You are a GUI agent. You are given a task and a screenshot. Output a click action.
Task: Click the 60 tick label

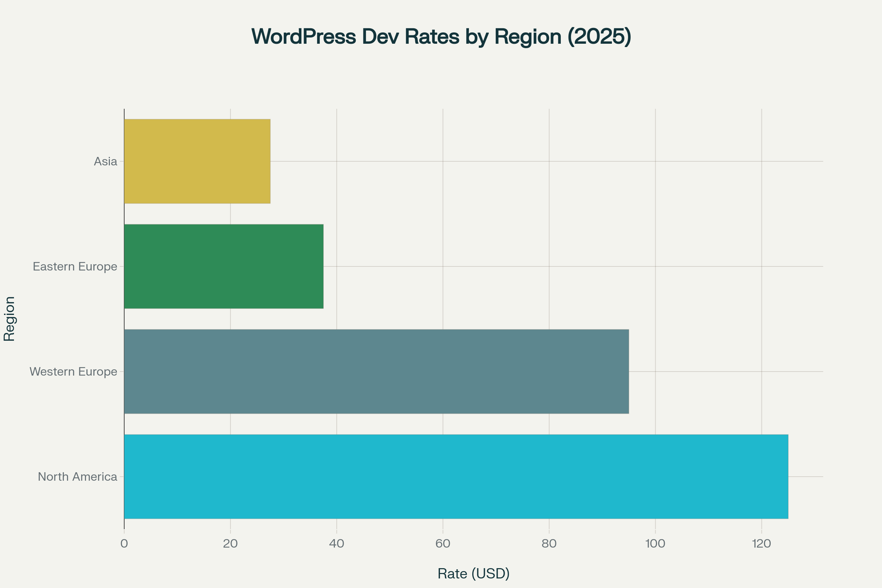pos(443,544)
